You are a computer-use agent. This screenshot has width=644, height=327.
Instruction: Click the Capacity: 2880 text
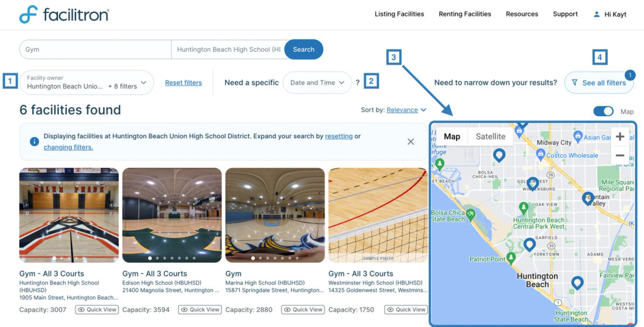point(249,310)
